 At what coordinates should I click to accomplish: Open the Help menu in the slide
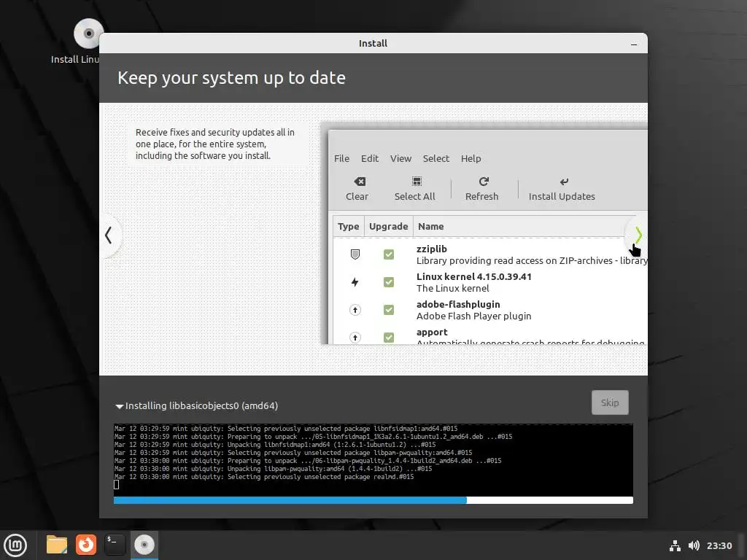471,158
